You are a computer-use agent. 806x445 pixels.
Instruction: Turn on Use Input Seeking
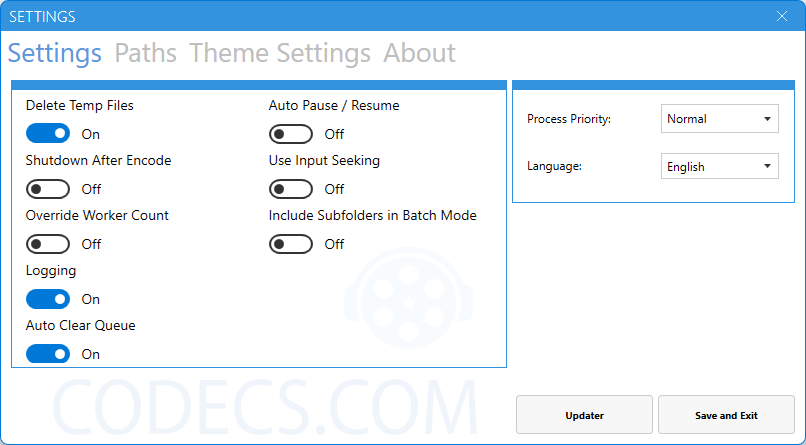pos(290,189)
